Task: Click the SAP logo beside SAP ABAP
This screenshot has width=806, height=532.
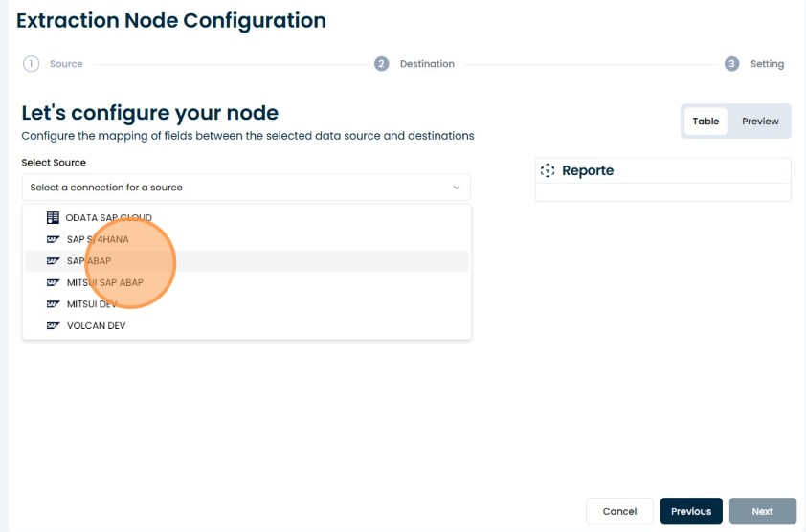Action: point(53,261)
